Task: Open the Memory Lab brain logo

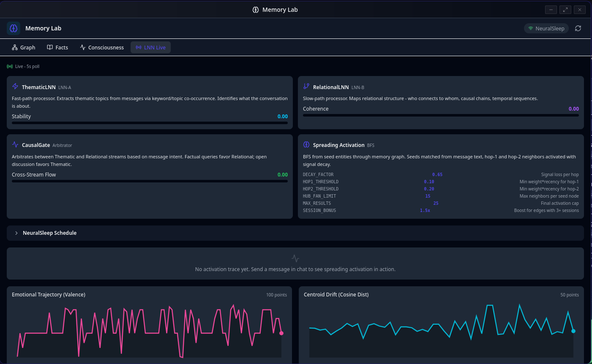Action: (14, 28)
